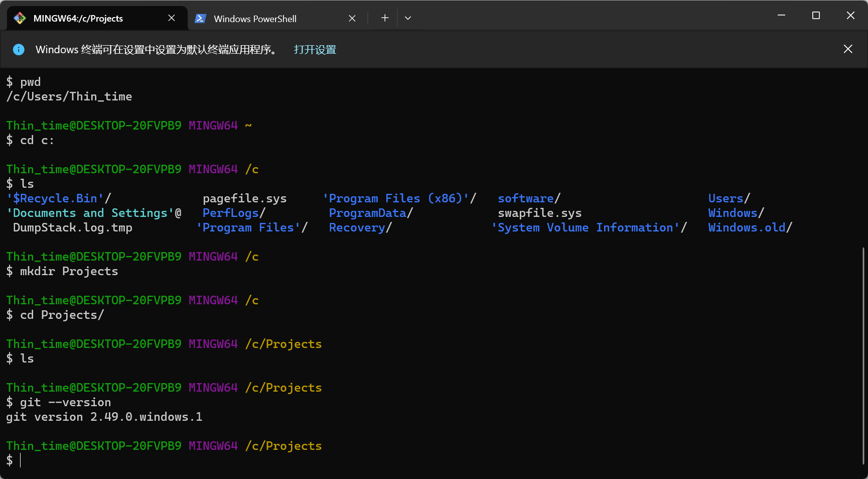
Task: Minimize the terminal window
Action: point(781,16)
